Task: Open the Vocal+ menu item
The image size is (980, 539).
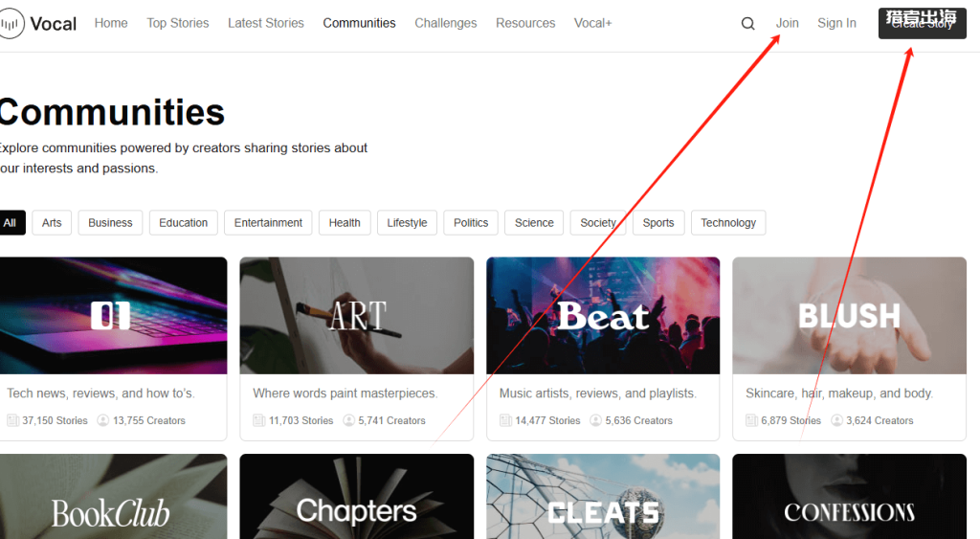Action: click(592, 23)
